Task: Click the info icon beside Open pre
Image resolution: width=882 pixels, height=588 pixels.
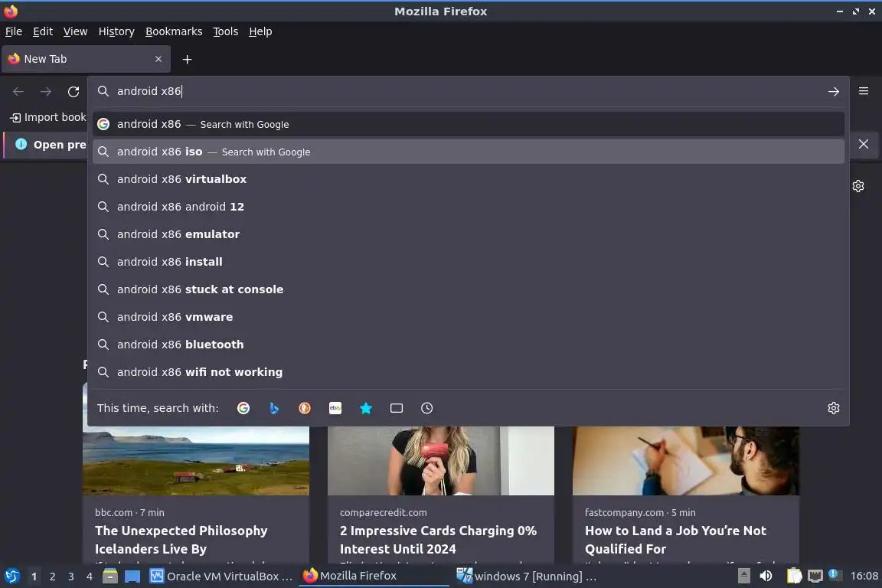Action: [21, 144]
